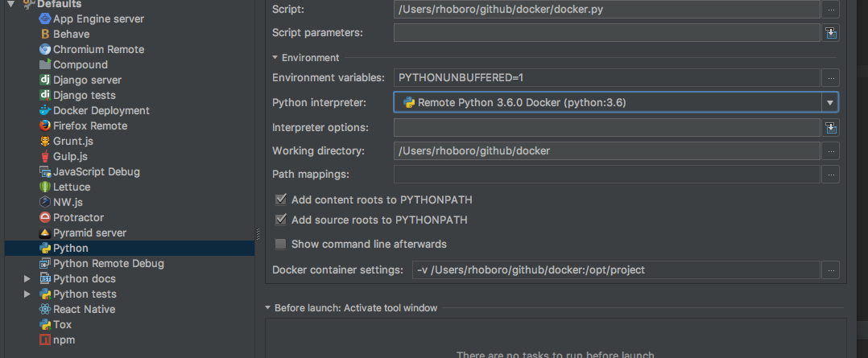Expand the Python docs node
This screenshot has width=868, height=358.
click(x=27, y=279)
